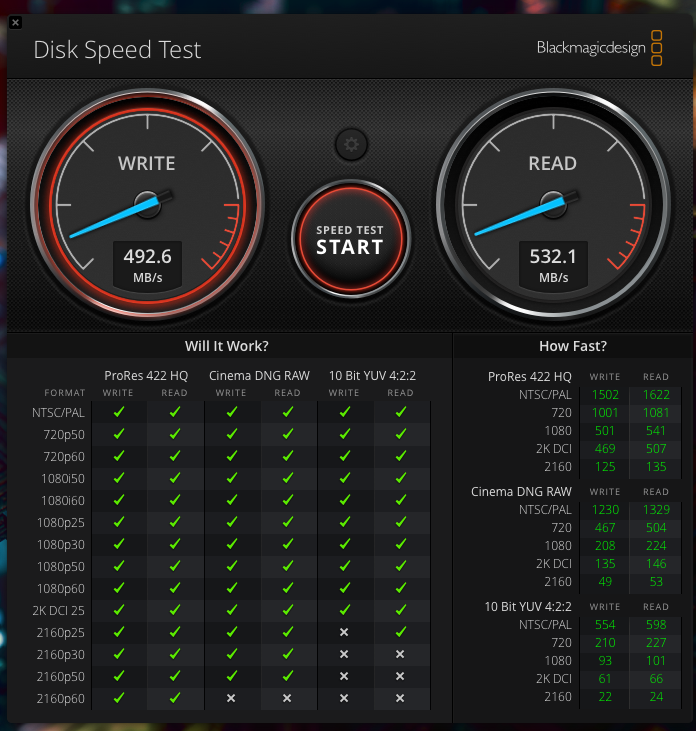Click ProRes 720 read value 1081
Viewport: 696px width, 731px height.
click(656, 413)
